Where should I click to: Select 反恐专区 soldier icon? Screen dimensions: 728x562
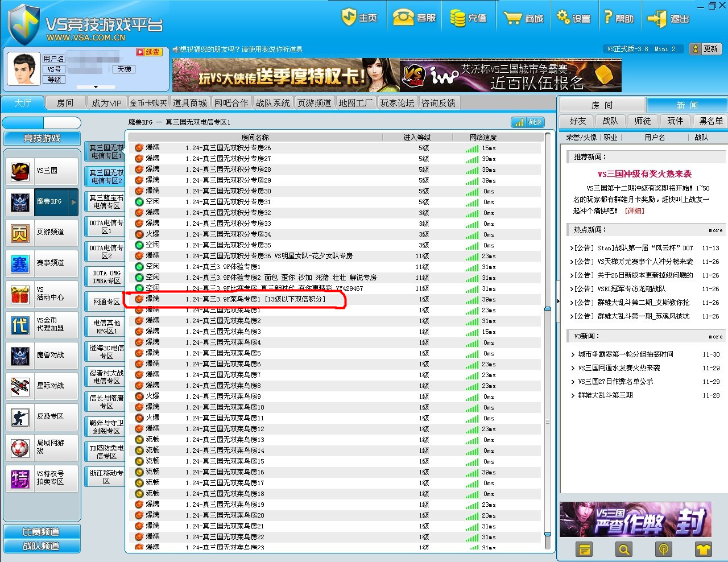[x=20, y=416]
